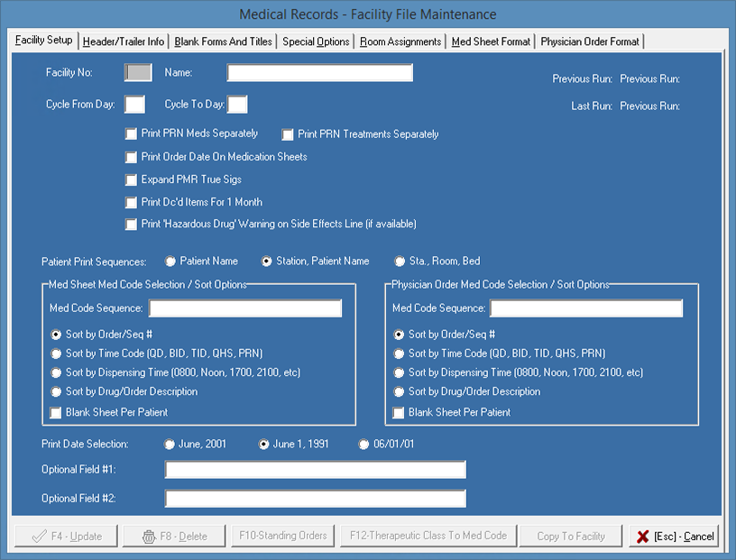The width and height of the screenshot is (736, 560).
Task: Pick the 06/01/01 print date format
Action: pyautogui.click(x=364, y=444)
